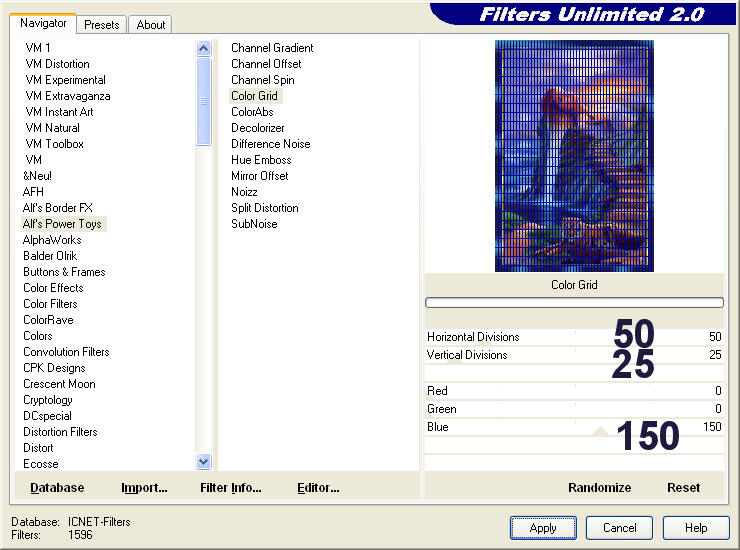Open Help

(696, 528)
